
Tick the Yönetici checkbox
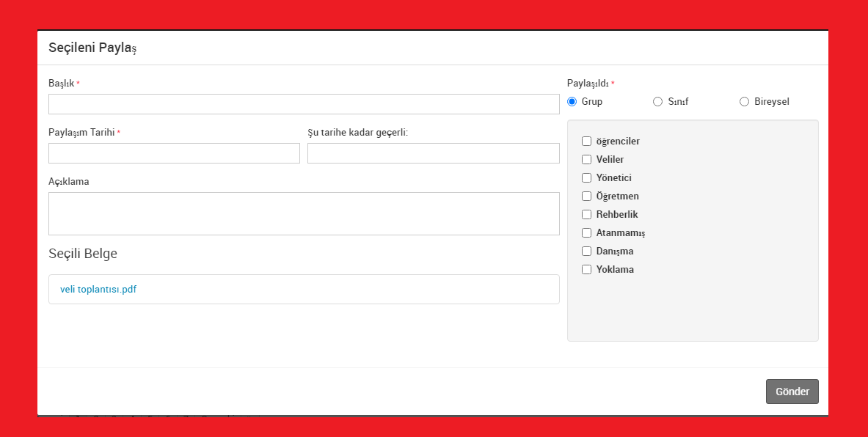[x=586, y=178]
